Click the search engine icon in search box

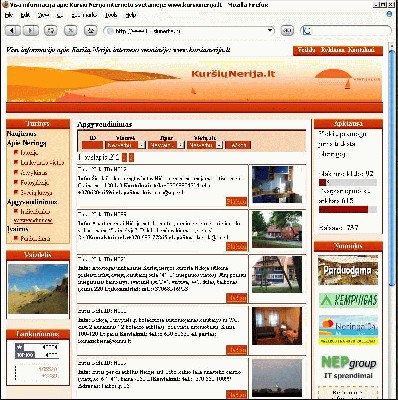(x=307, y=31)
